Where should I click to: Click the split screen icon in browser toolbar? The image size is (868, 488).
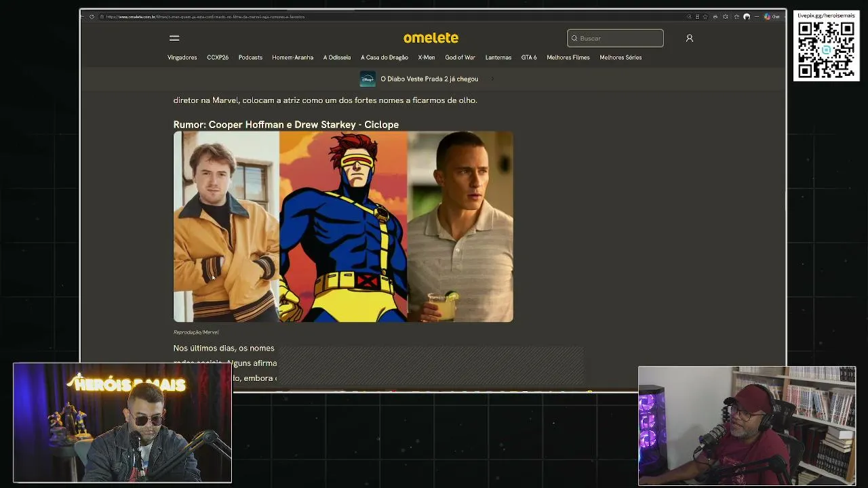[x=697, y=17]
